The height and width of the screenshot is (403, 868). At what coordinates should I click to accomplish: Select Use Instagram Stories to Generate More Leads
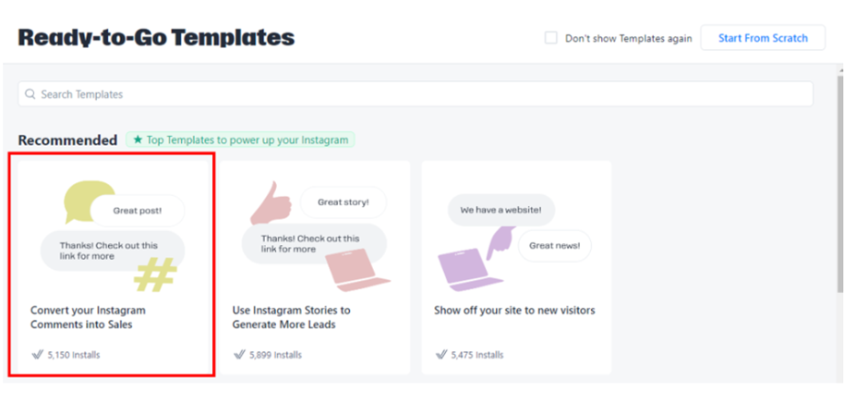click(291, 317)
